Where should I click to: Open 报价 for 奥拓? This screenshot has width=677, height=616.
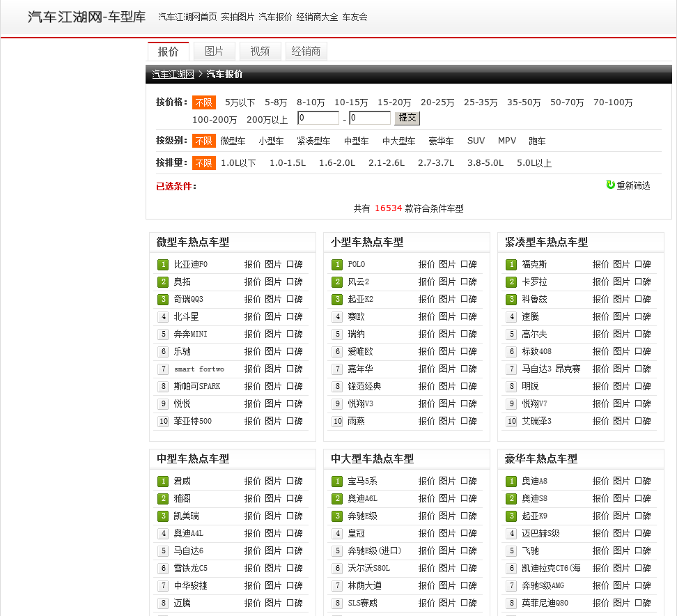(252, 282)
